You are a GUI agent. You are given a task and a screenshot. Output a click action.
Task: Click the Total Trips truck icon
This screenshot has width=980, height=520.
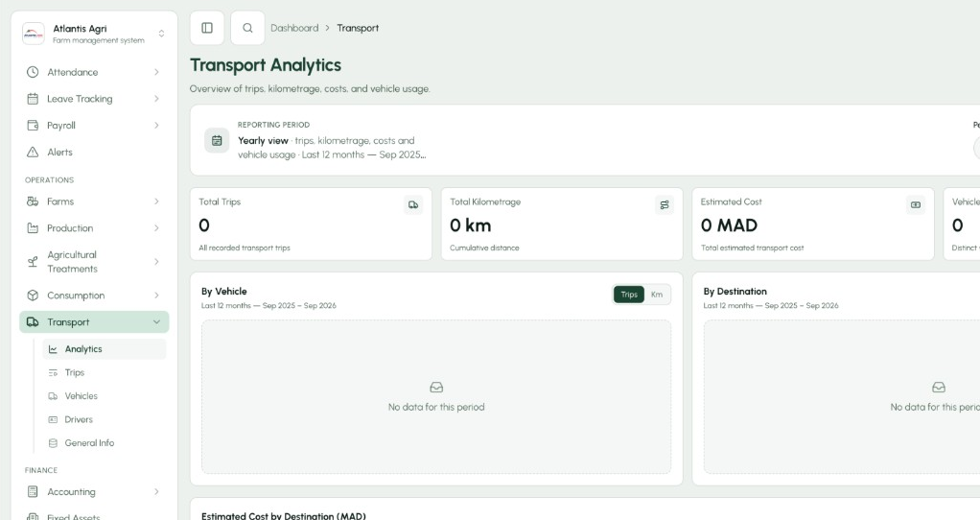click(413, 205)
